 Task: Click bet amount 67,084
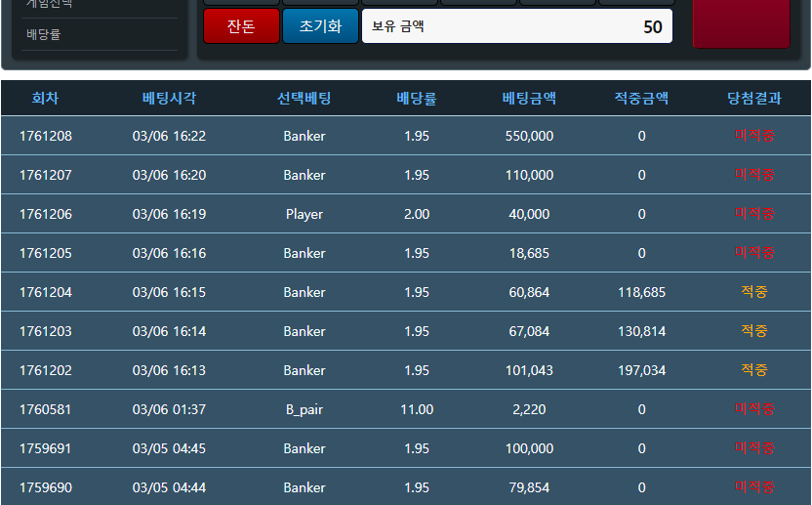[x=529, y=331]
